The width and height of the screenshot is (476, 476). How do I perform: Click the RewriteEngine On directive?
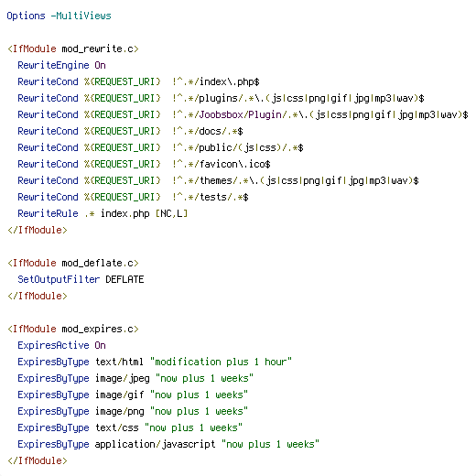pos(61,65)
